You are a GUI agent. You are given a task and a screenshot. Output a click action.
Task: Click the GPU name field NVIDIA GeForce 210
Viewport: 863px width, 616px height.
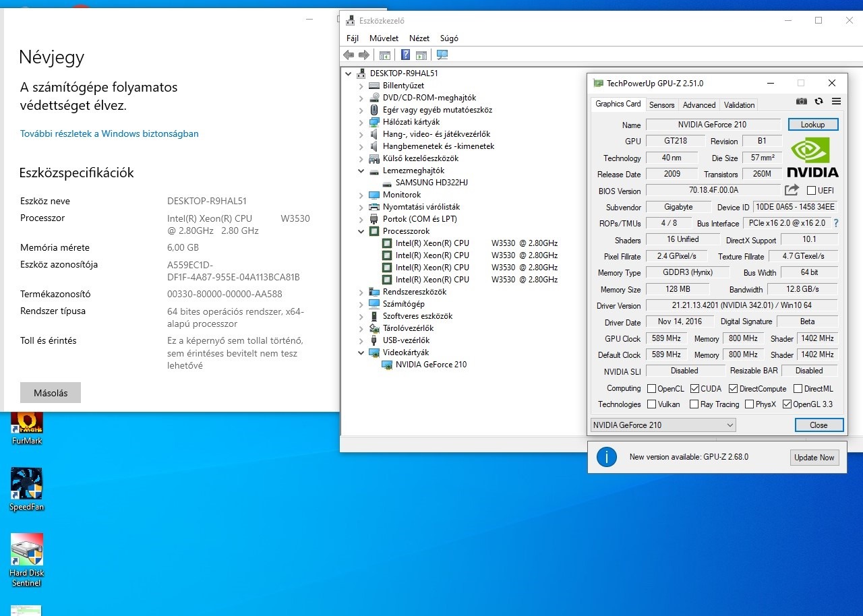(x=712, y=125)
